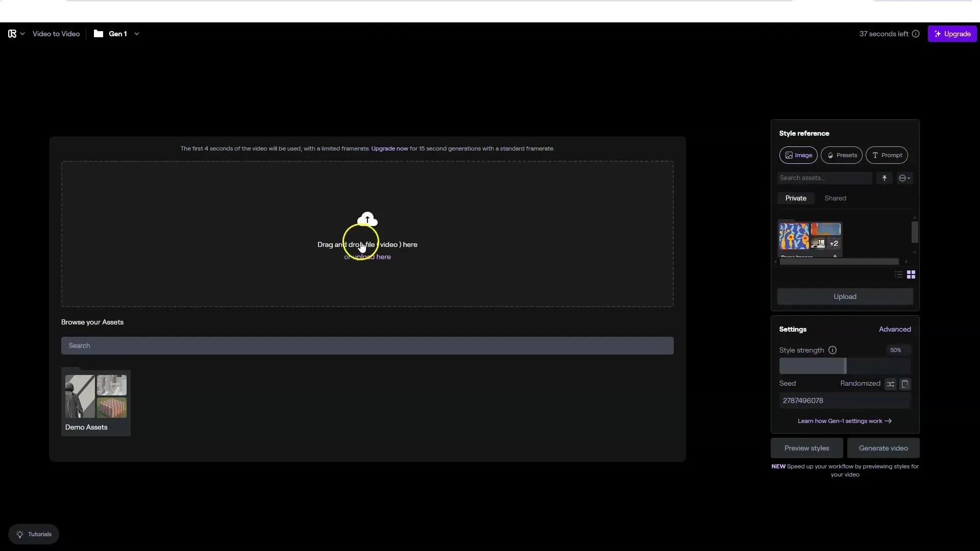980x551 pixels.
Task: Click the settings gear icon next to search assets
Action: point(905,178)
